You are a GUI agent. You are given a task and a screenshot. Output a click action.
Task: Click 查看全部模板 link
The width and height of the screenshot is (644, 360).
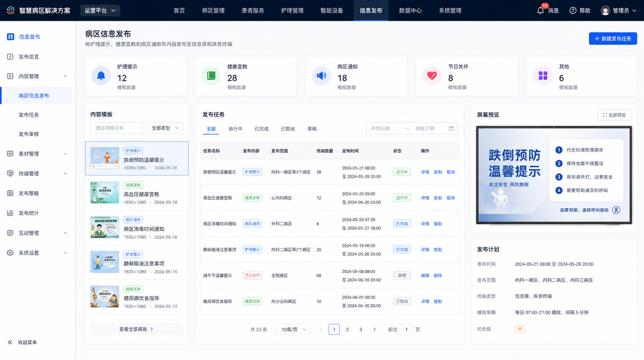click(x=136, y=329)
